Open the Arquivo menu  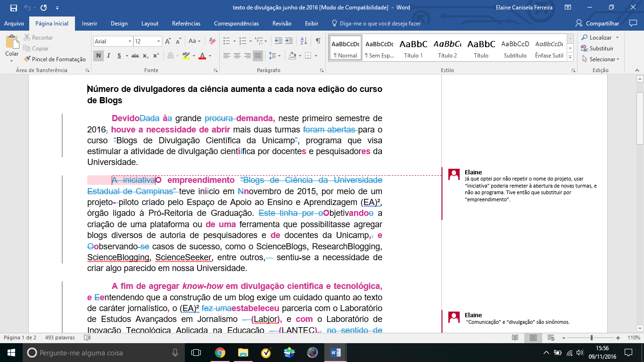coord(14,24)
